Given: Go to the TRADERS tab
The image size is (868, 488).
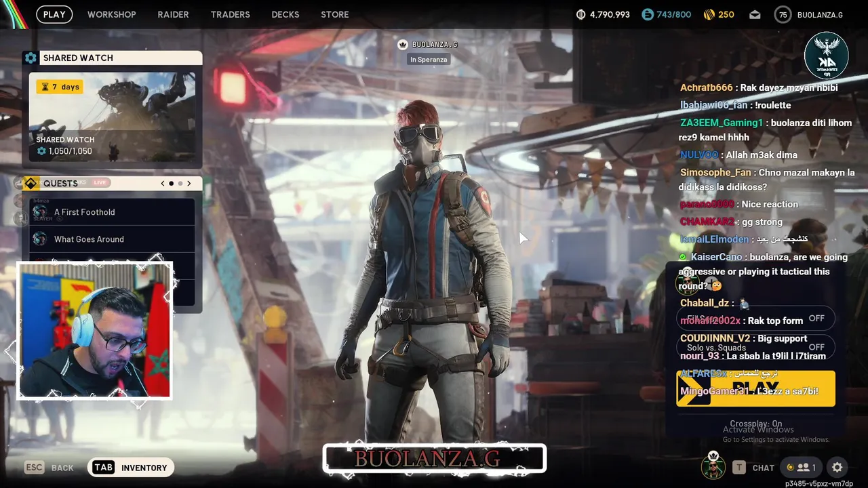Looking at the screenshot, I should tap(230, 14).
